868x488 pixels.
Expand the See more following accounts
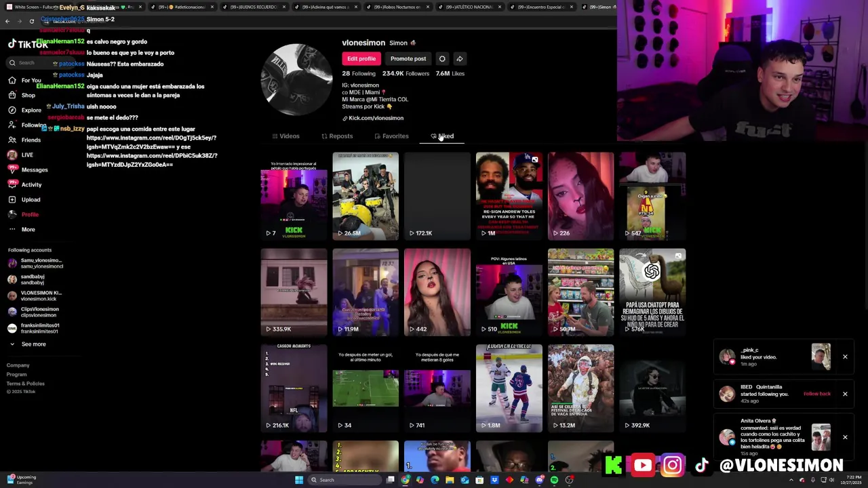tap(27, 344)
